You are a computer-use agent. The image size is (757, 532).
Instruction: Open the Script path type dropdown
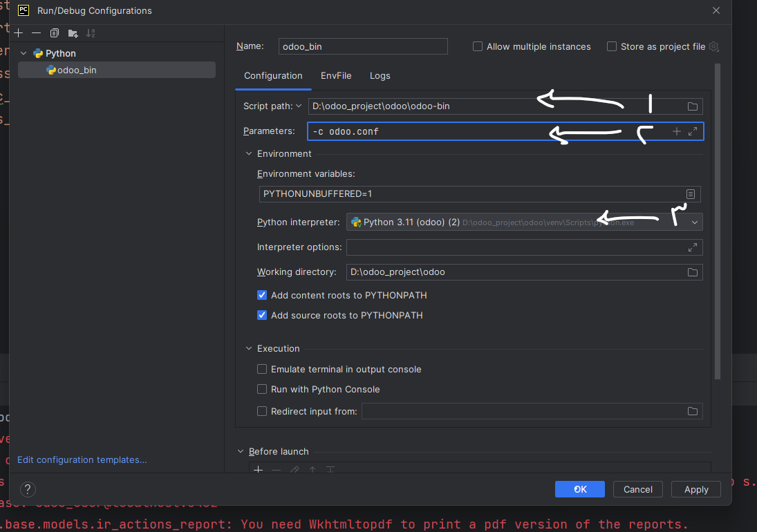pos(299,106)
